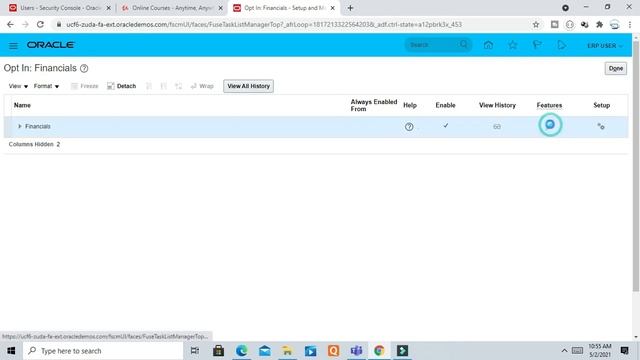Open Microsoft Store from taskbar

[218, 351]
